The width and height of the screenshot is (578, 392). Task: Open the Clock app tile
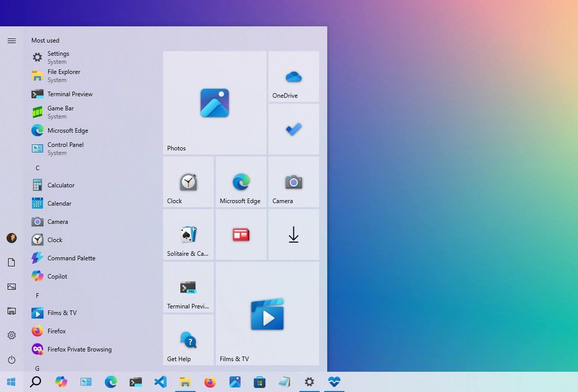pyautogui.click(x=188, y=182)
